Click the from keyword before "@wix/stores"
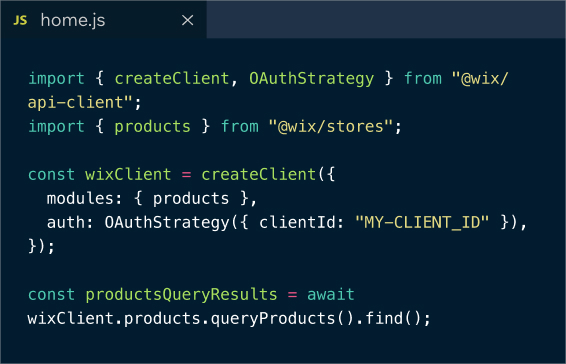 point(240,126)
